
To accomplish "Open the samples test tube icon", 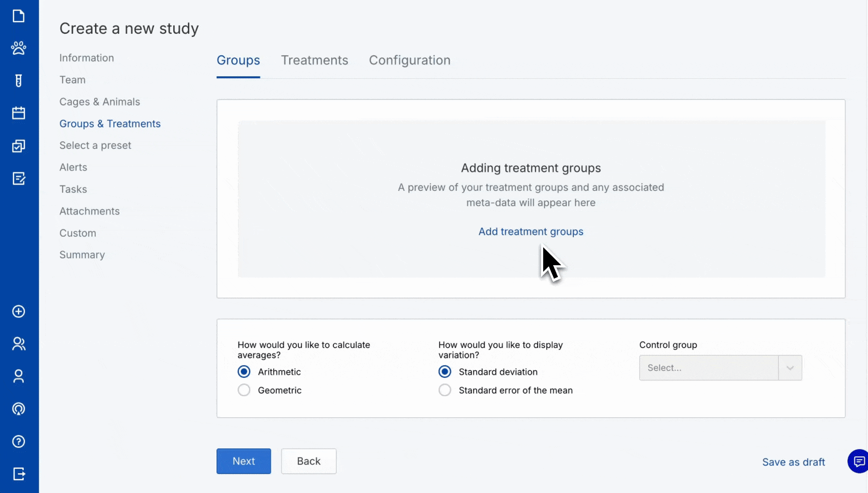I will (18, 80).
